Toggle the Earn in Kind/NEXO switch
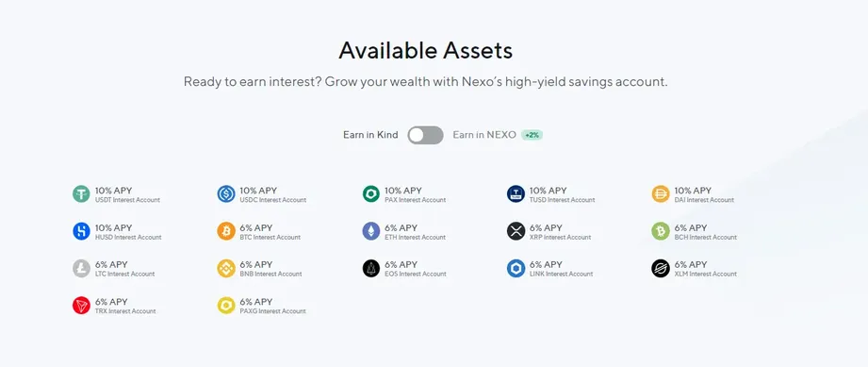868x367 pixels. pyautogui.click(x=425, y=135)
